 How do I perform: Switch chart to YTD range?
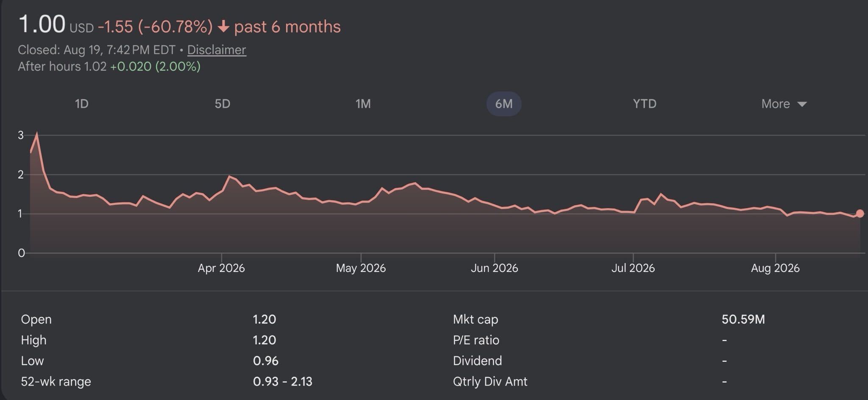[645, 104]
